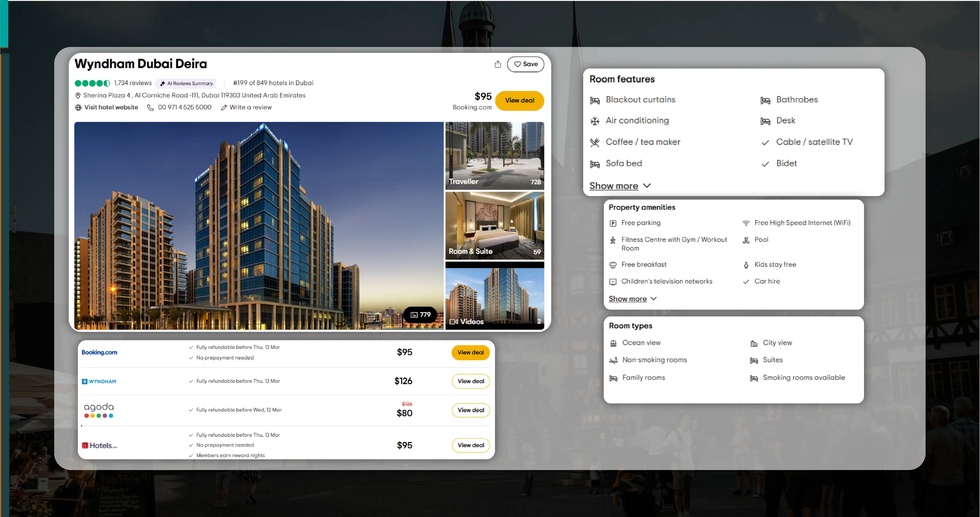Click the phone icon by hotel number

(x=150, y=108)
